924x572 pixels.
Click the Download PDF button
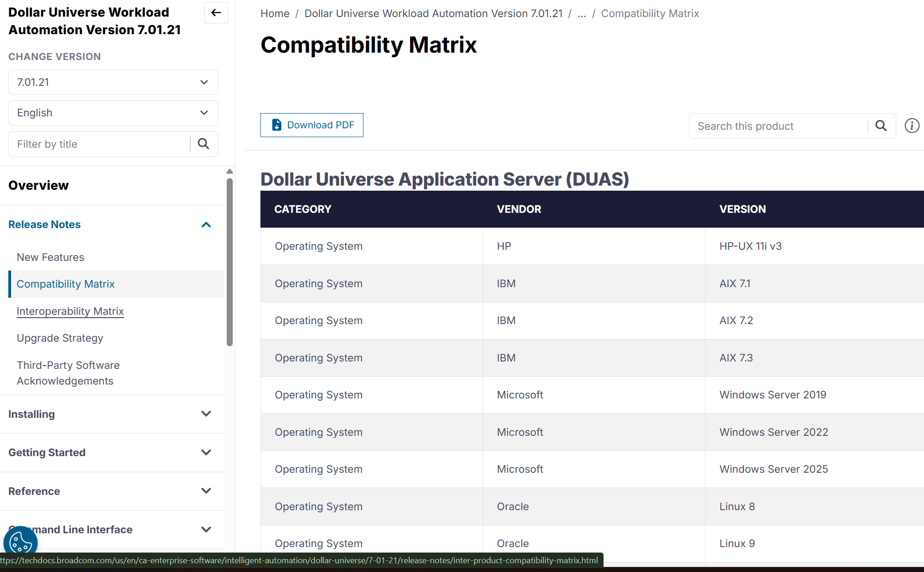(312, 125)
